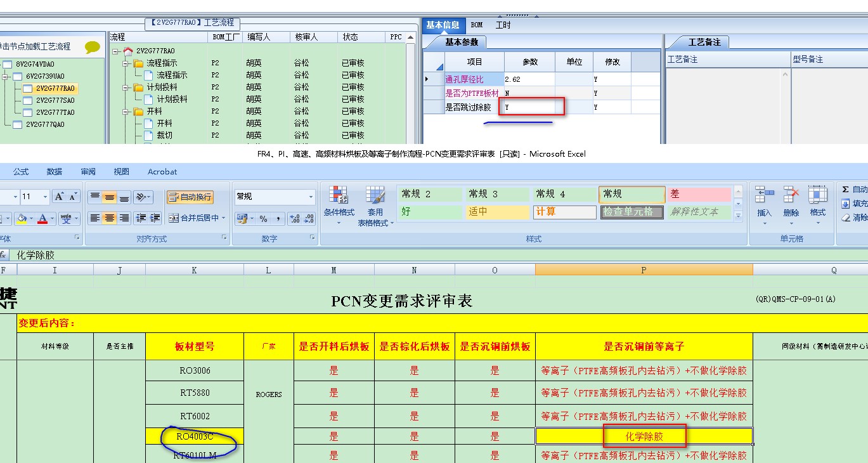
Task: Open the 审阅 ribbon tab
Action: [88, 172]
